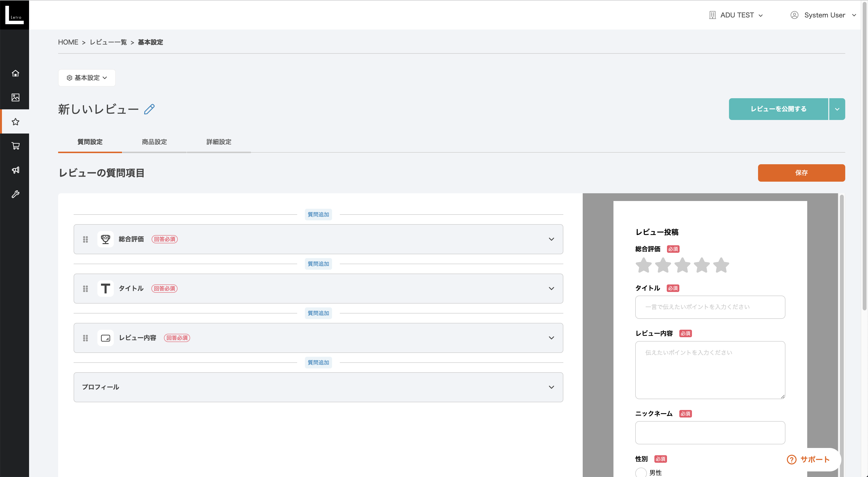Select the 男性 radio button
Screen dimensions: 868x477
pos(641,472)
